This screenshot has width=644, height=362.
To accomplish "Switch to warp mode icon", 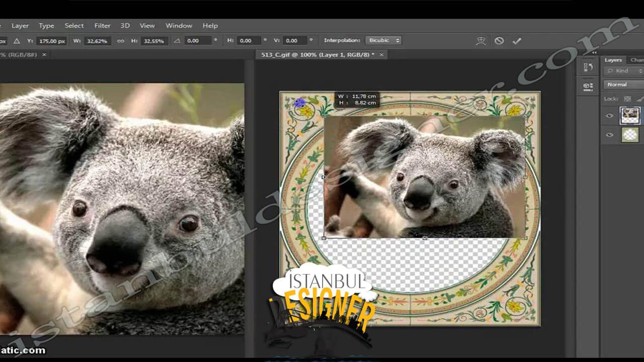I will [480, 41].
